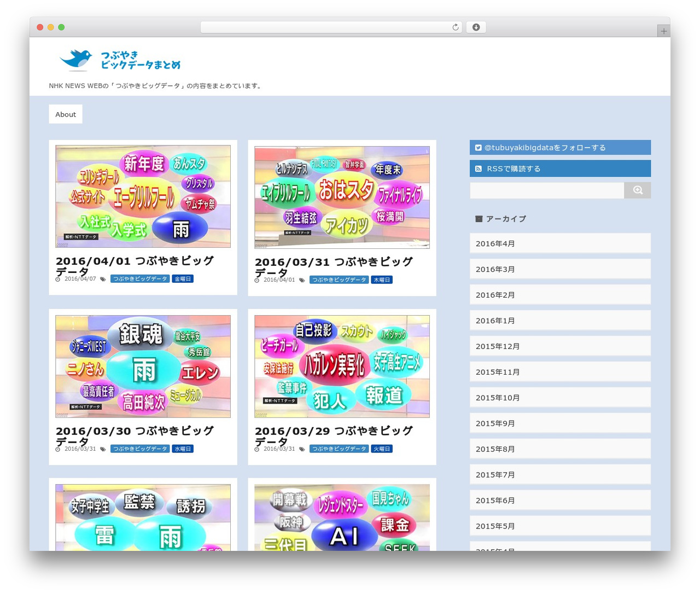The image size is (700, 593).
Task: Follow @tubuyakibigdata on Twitter
Action: pyautogui.click(x=560, y=148)
